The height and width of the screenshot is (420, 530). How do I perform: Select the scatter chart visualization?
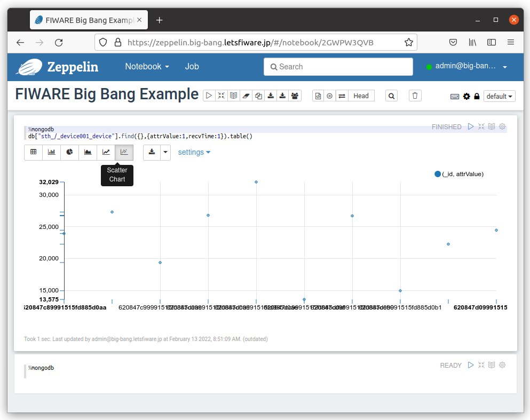click(124, 152)
